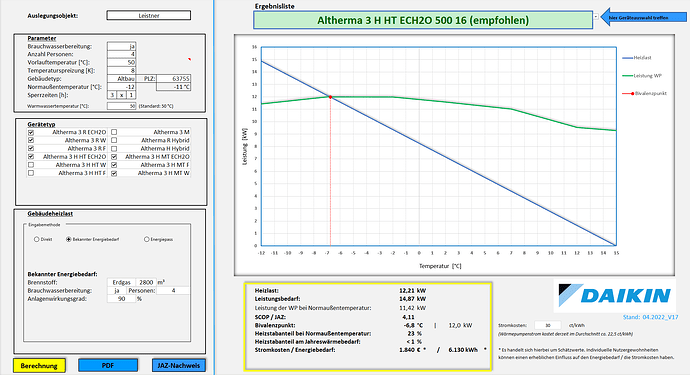Edit the fuel consumption value 2800

(146, 282)
